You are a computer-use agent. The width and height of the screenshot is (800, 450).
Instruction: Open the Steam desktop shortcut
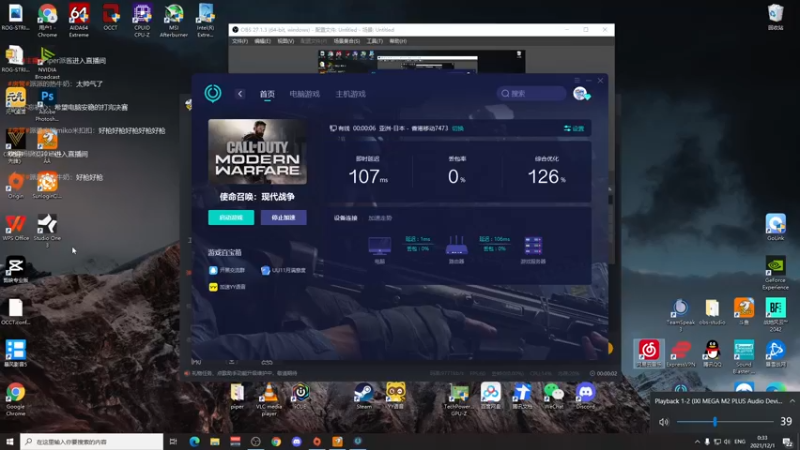pos(364,396)
